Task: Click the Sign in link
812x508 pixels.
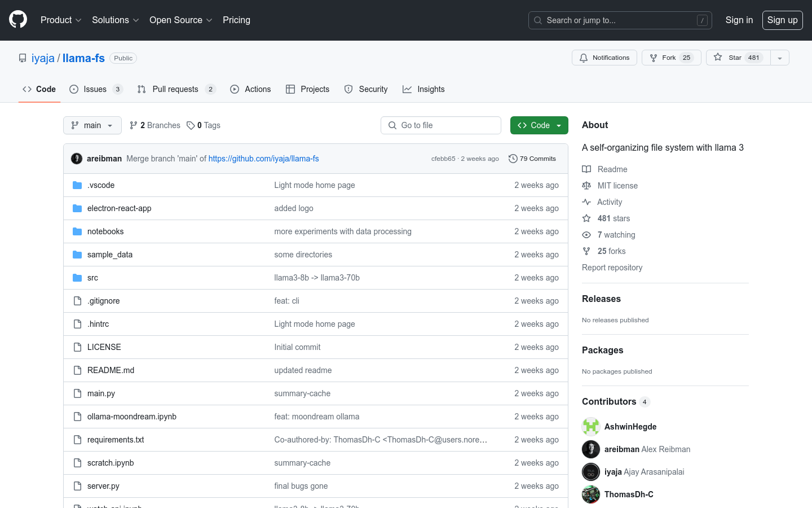Action: pyautogui.click(x=739, y=20)
